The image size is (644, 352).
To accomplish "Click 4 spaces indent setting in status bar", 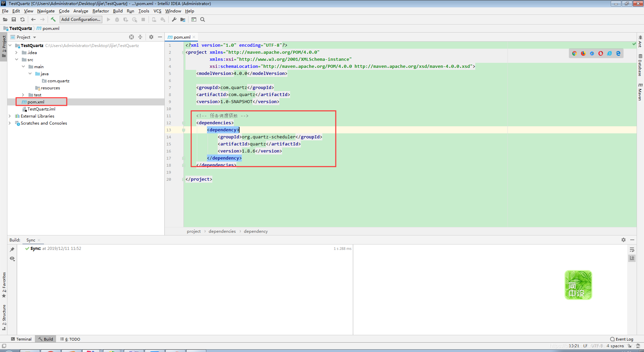I will tap(615, 346).
